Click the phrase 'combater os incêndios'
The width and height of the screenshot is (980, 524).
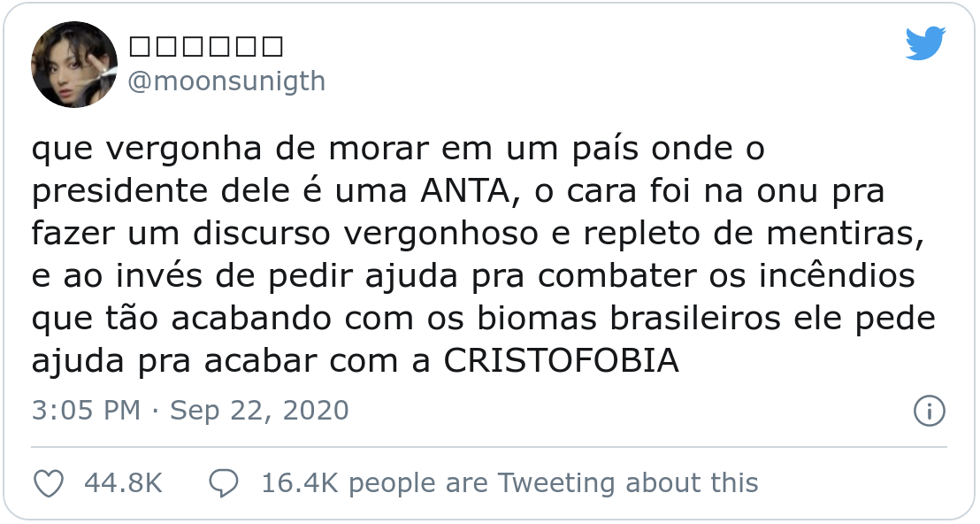click(x=726, y=276)
